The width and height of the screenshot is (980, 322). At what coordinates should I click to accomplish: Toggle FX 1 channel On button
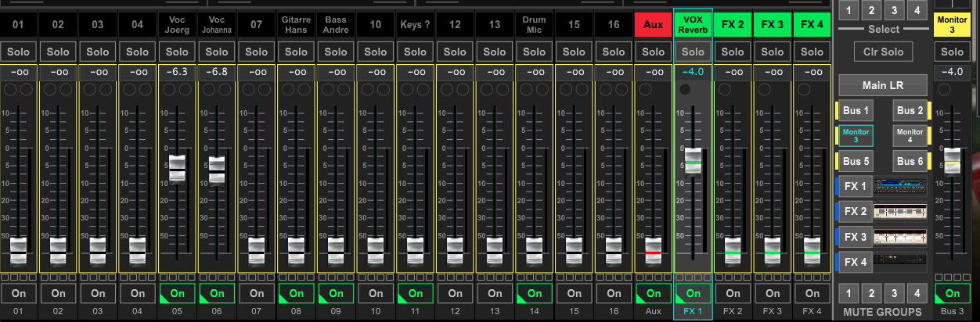(693, 294)
